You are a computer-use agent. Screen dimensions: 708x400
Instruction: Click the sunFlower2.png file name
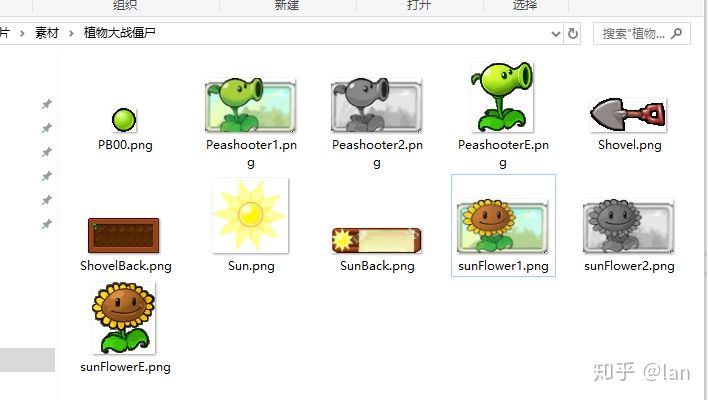[629, 266]
